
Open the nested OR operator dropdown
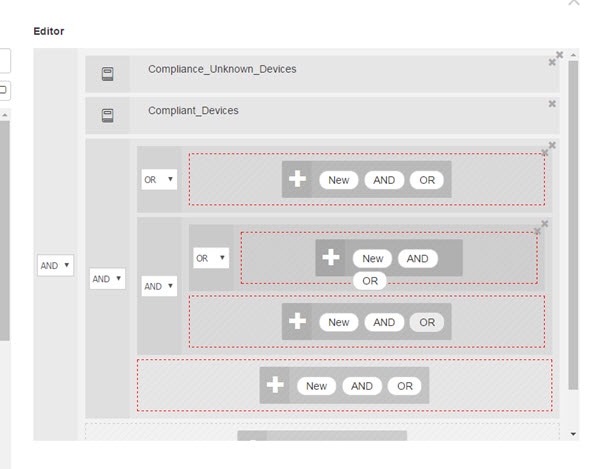(211, 258)
